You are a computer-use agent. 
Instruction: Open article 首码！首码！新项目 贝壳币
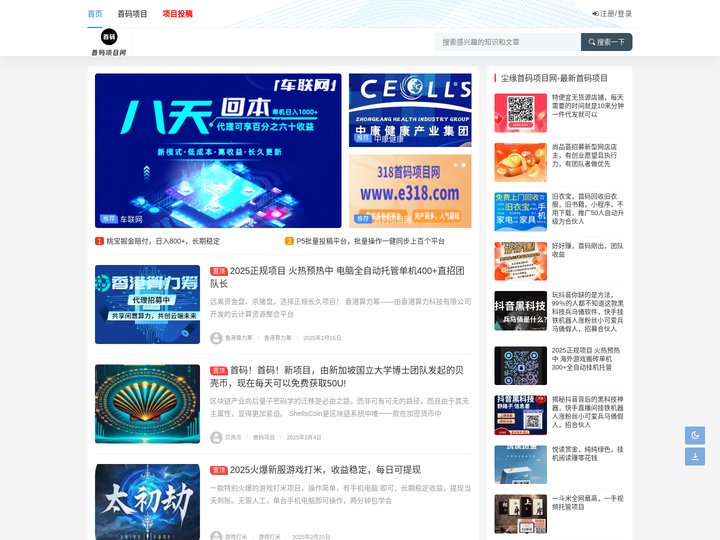pos(337,377)
